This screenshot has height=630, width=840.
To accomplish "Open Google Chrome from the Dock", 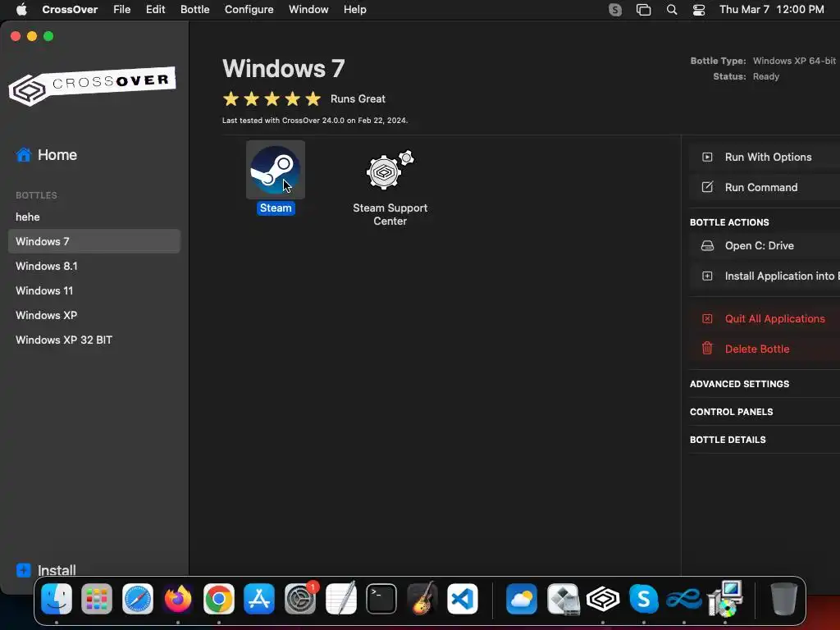I will tap(218, 598).
